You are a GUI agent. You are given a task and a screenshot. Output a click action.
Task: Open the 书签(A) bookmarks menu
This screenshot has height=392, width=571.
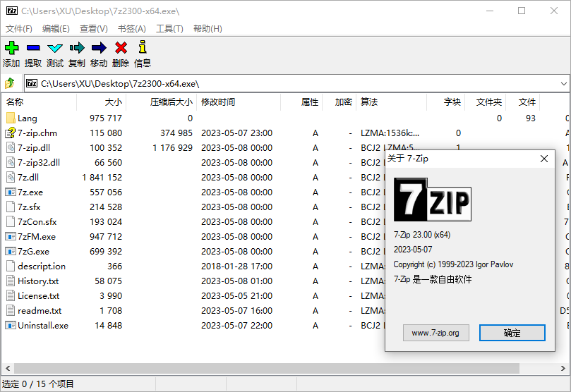131,29
